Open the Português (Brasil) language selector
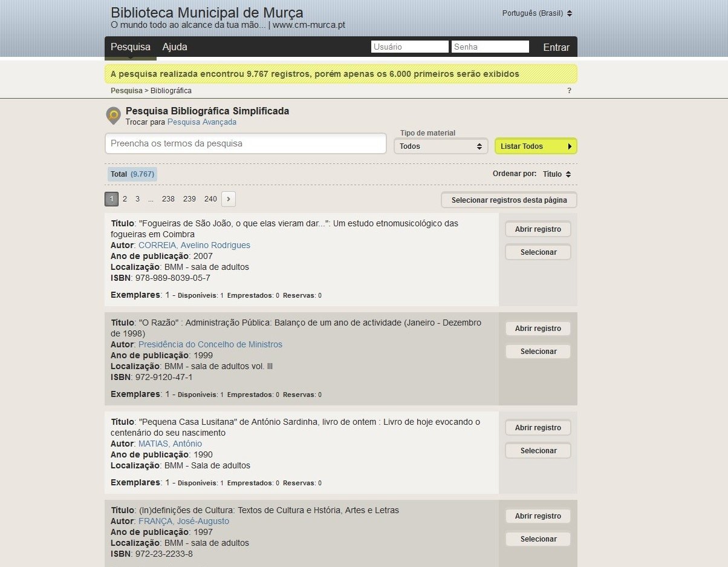Viewport: 728px width, 567px height. pos(537,13)
